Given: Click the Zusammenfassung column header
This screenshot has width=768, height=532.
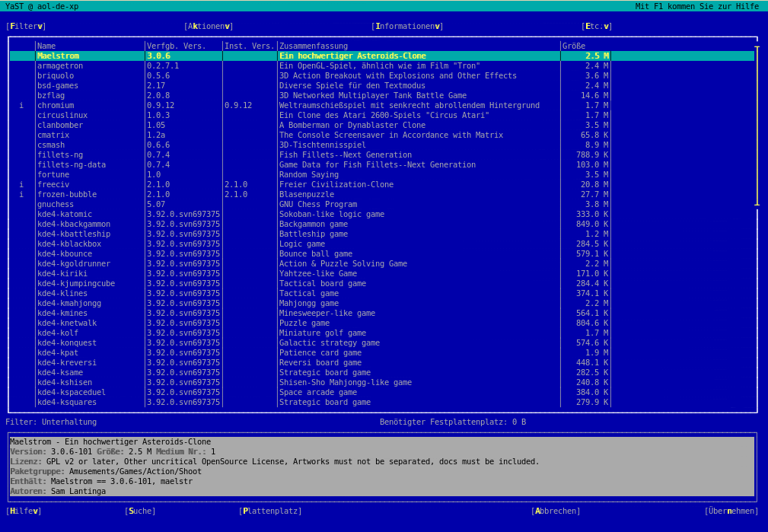Looking at the screenshot, I should click(x=313, y=46).
